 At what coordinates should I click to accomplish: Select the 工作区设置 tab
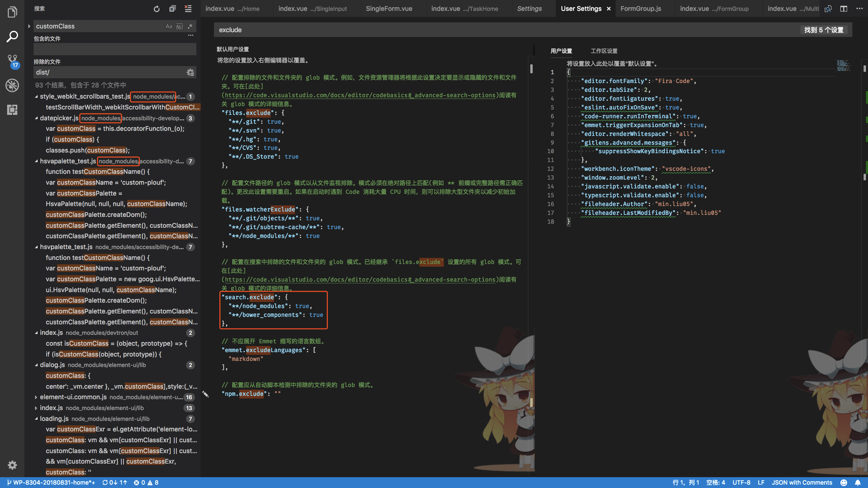604,51
